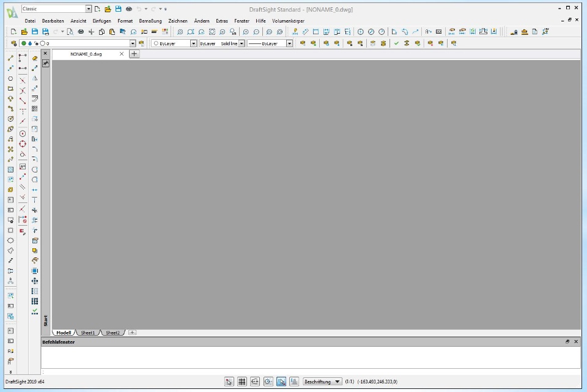Open the ByLayer line weight dropdown
587x392 pixels.
(289, 43)
